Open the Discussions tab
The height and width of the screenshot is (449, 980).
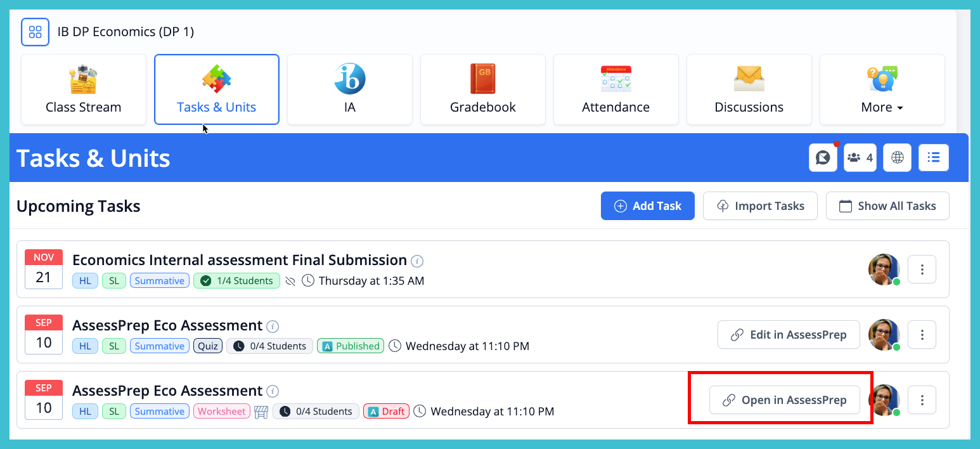coord(749,89)
